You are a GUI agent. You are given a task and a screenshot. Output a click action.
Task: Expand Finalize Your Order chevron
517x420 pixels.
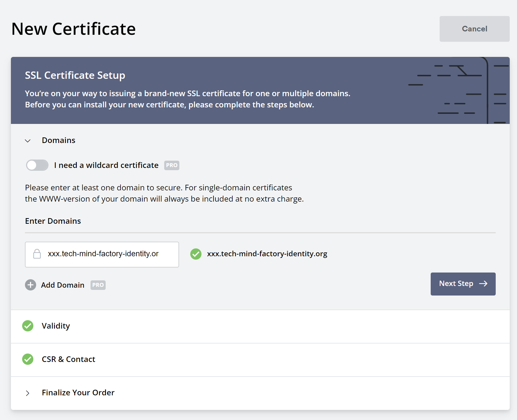pos(27,393)
